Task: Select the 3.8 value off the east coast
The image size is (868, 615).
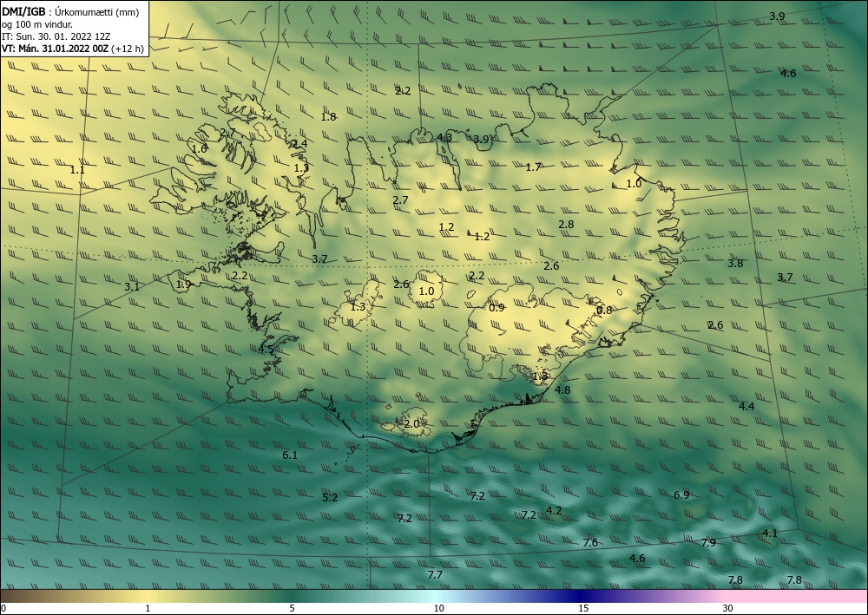Action: 736,263
